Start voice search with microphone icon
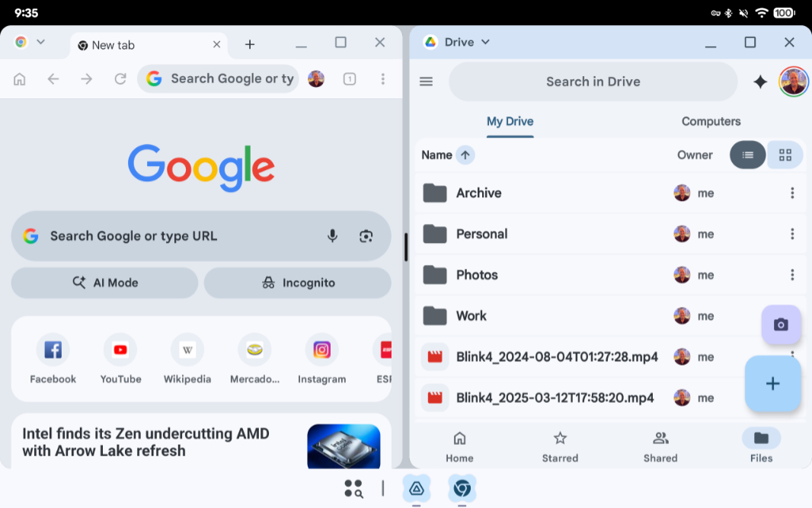Screen dimensions: 812x508 coord(332,236)
